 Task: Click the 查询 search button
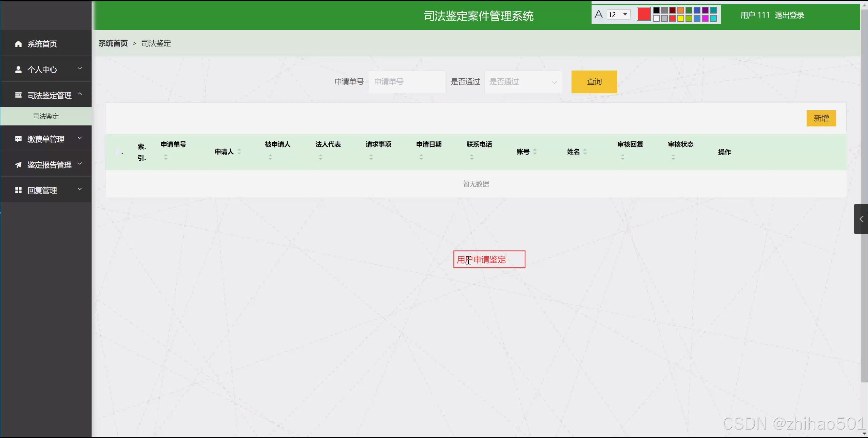click(594, 81)
